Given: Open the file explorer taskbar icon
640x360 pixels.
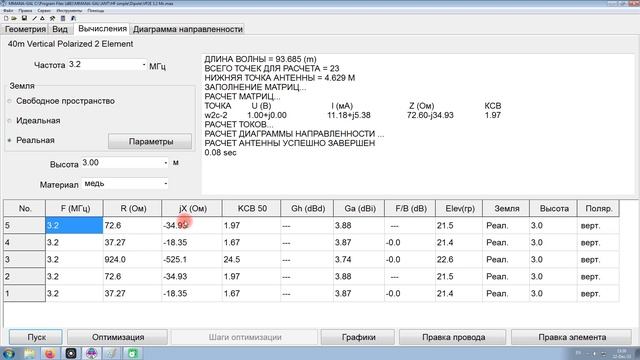Looking at the screenshot, I should point(29,353).
